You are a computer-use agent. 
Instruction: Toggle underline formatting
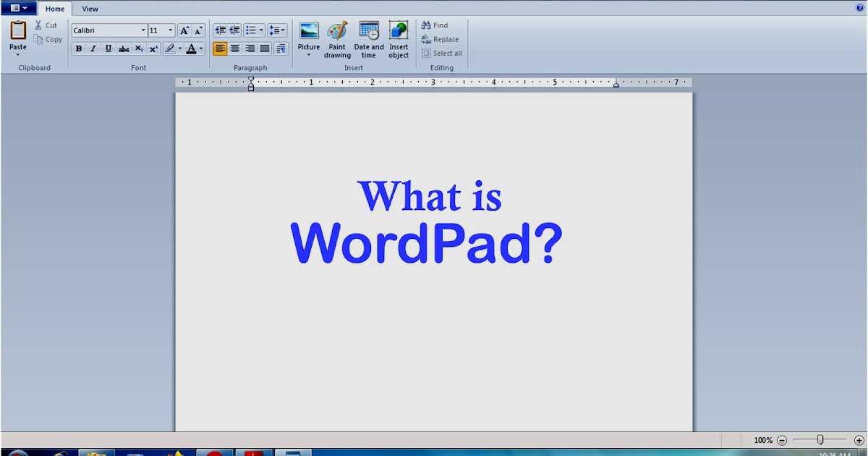[x=107, y=48]
